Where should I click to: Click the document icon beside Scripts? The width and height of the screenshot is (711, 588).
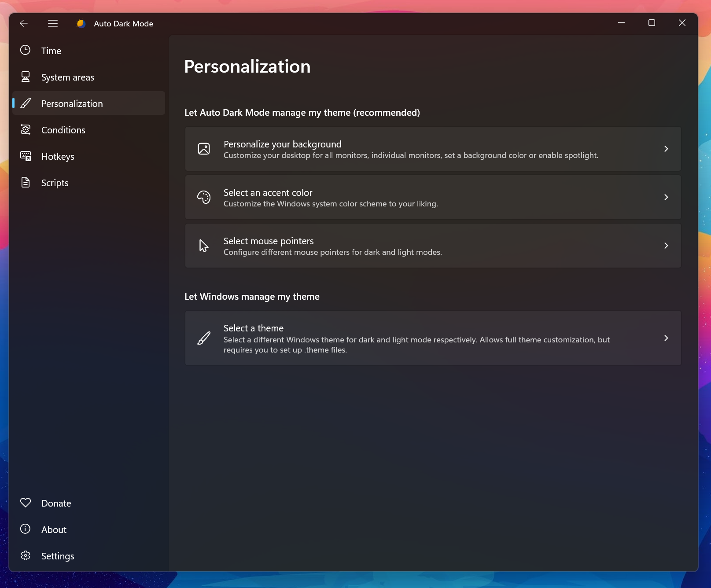tap(26, 182)
